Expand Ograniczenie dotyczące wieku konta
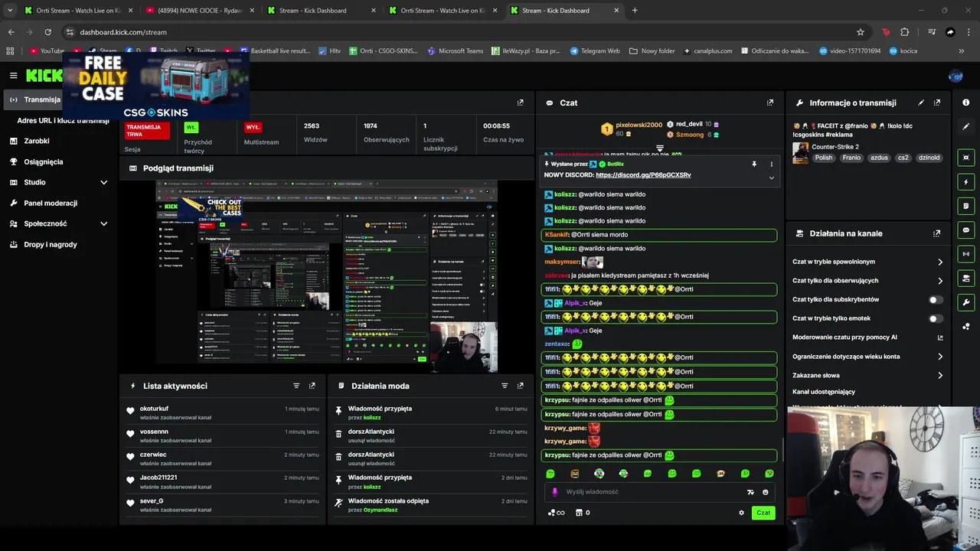This screenshot has width=980, height=551. point(940,357)
